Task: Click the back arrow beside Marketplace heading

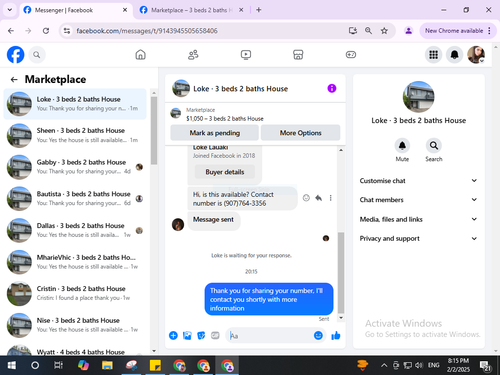Action: point(14,79)
